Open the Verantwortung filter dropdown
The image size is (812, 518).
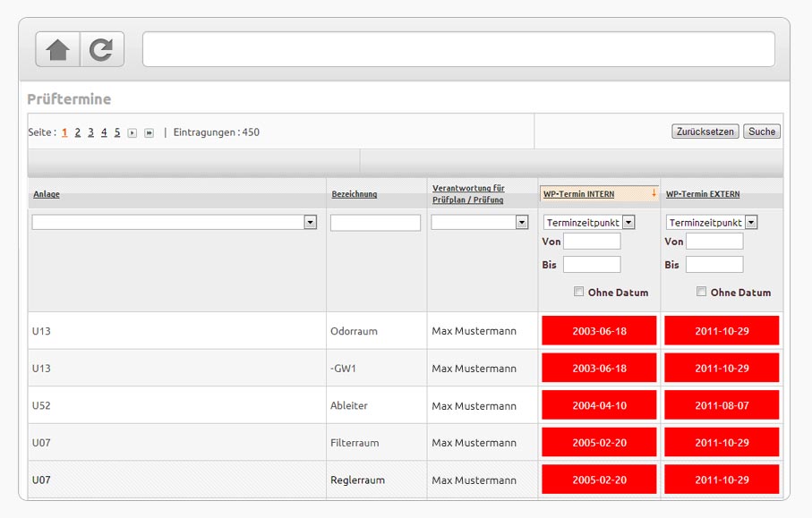click(x=522, y=223)
